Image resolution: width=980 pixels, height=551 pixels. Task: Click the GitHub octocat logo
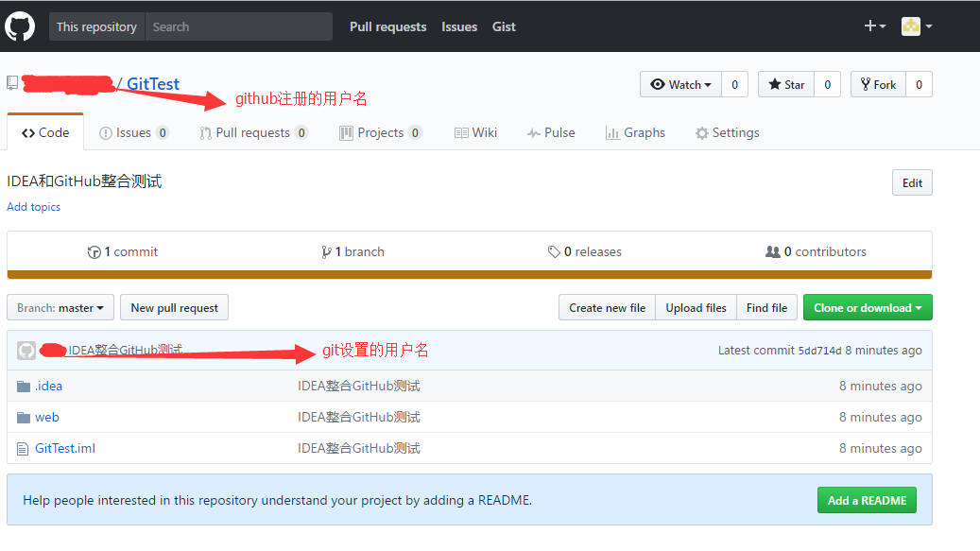point(20,26)
